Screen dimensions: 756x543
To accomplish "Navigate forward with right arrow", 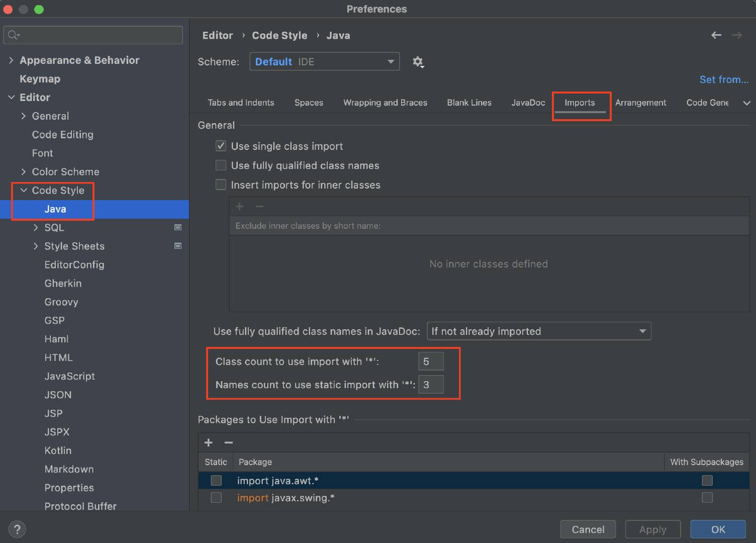I will pyautogui.click(x=737, y=35).
